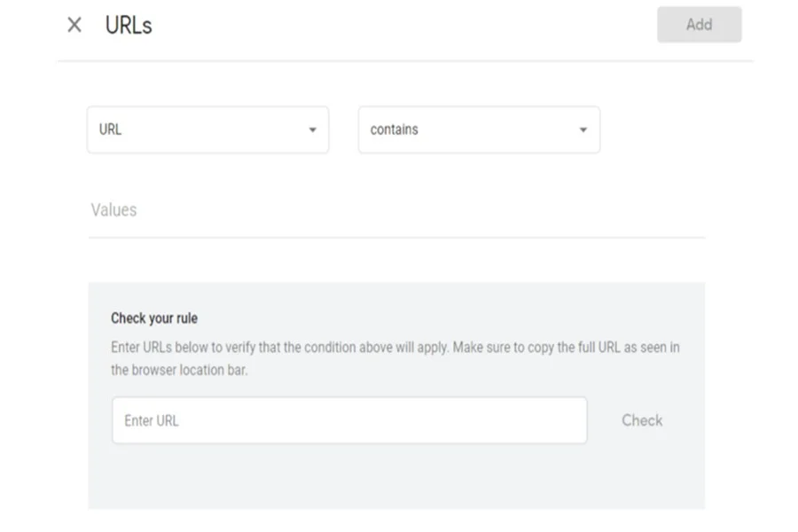Open the URL variable dropdown
Screen dimensions: 798x532
207,129
